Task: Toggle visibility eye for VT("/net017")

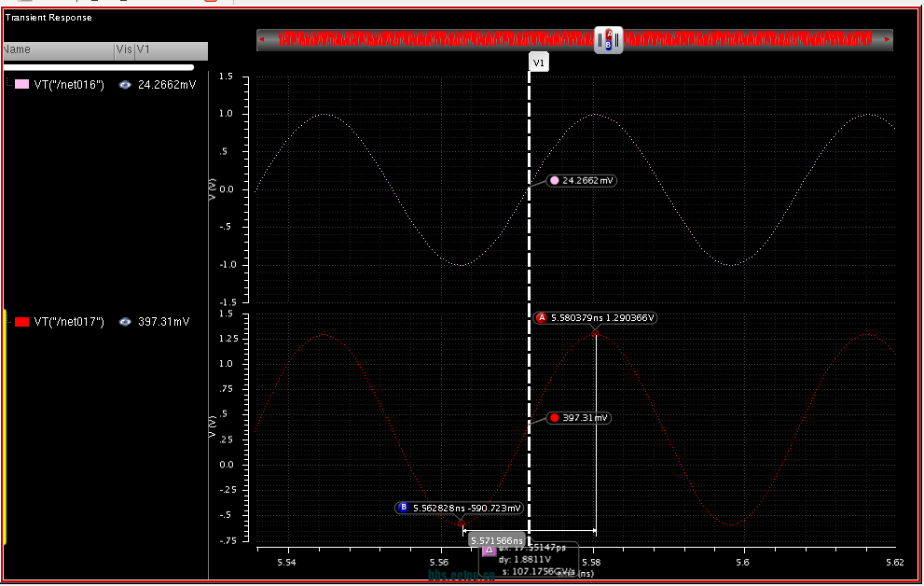Action: (125, 322)
